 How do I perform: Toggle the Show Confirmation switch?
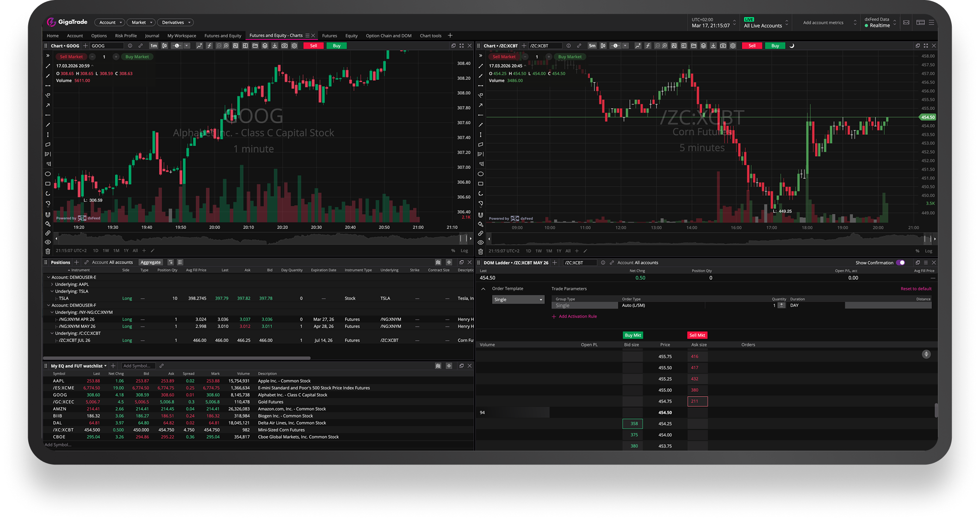click(900, 263)
